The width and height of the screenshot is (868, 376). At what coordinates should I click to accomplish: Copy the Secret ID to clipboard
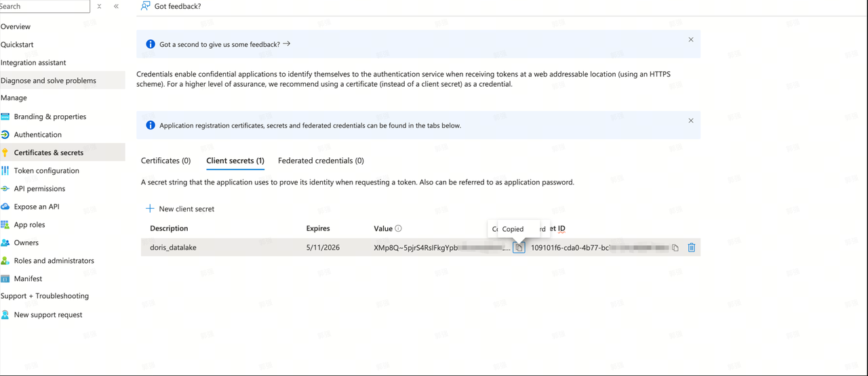pos(675,248)
